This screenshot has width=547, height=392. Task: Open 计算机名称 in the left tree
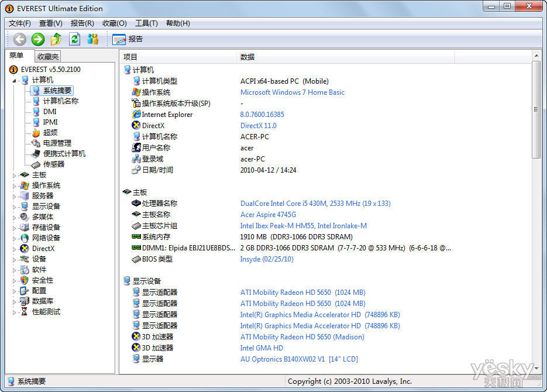61,101
